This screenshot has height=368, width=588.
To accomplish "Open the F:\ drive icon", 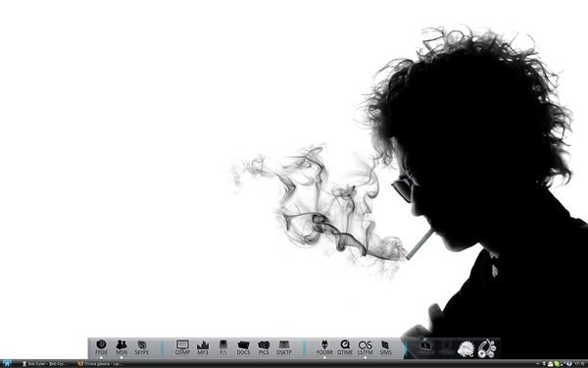I will [223, 347].
